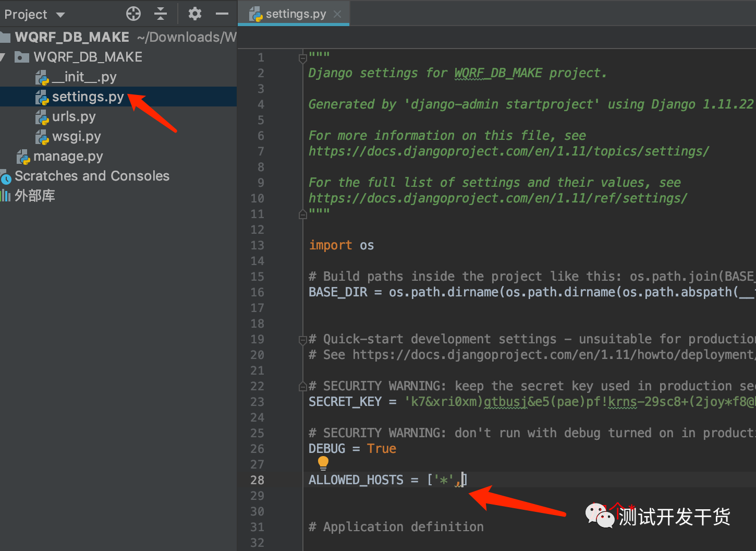Click the ref/settings docs URL on line 10
The width and height of the screenshot is (756, 551).
498,198
